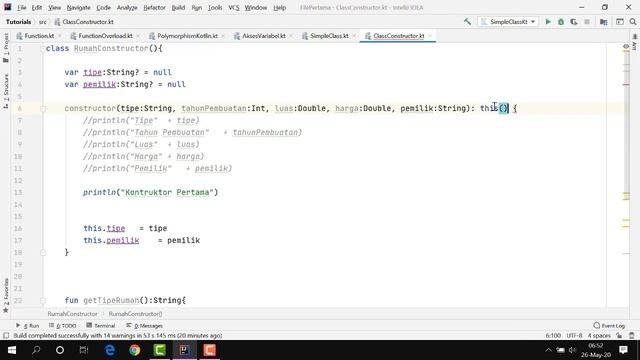The width and height of the screenshot is (640, 360).
Task: Click the 6:100 cursor position indicator
Action: tap(553, 336)
